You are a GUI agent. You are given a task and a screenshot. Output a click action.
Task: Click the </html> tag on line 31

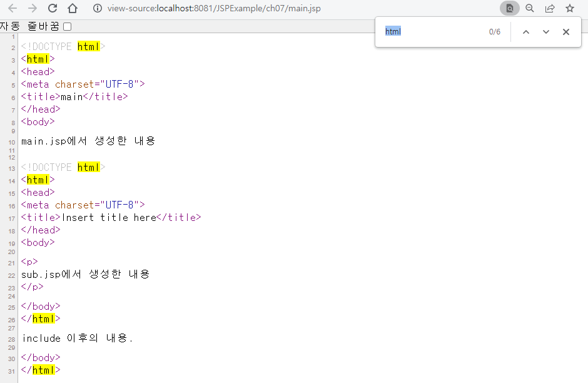point(41,370)
